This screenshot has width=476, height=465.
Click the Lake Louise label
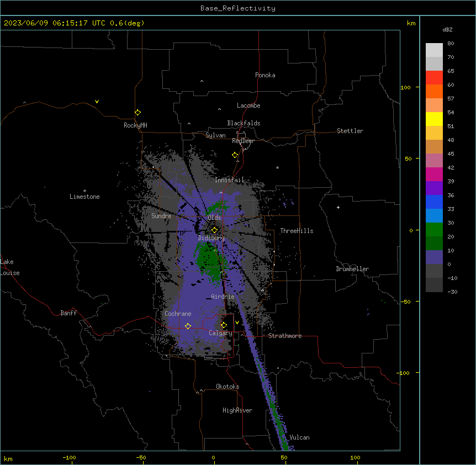tap(10, 267)
